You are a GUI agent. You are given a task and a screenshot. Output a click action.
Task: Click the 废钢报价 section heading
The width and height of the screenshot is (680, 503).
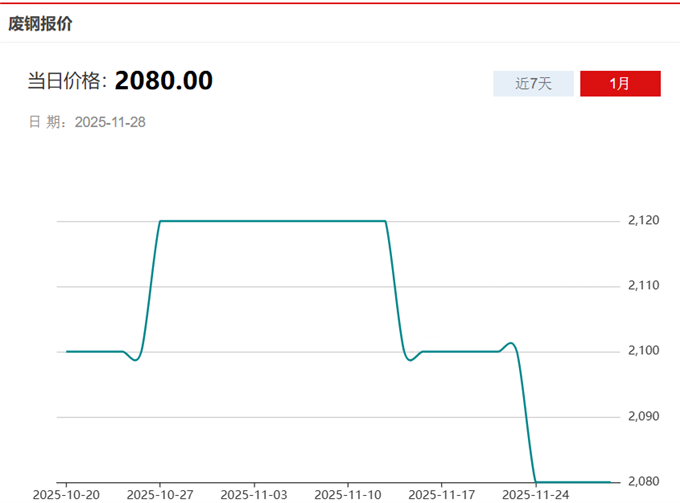(x=41, y=23)
